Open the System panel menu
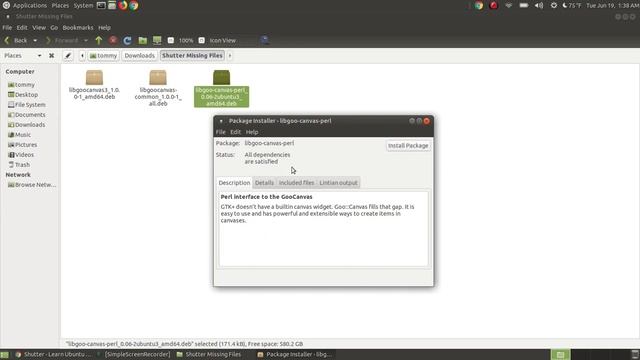 tap(83, 5)
